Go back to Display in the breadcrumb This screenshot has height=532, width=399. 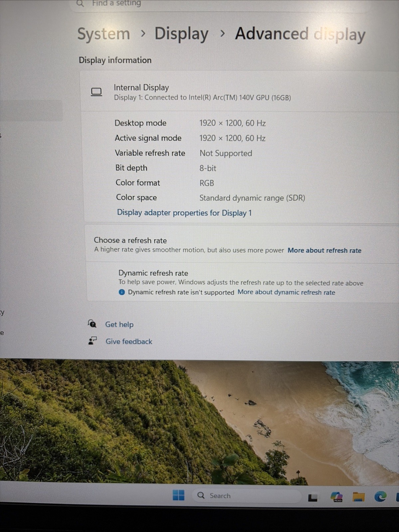(181, 34)
